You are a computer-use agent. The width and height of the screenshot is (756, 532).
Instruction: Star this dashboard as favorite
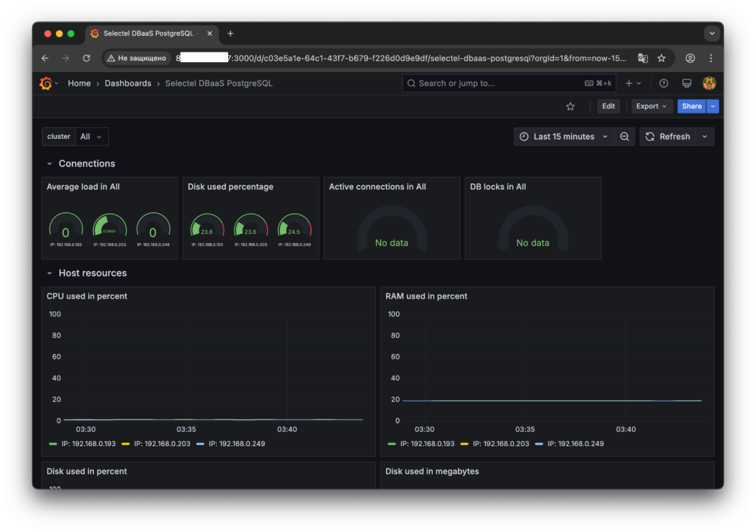click(570, 107)
